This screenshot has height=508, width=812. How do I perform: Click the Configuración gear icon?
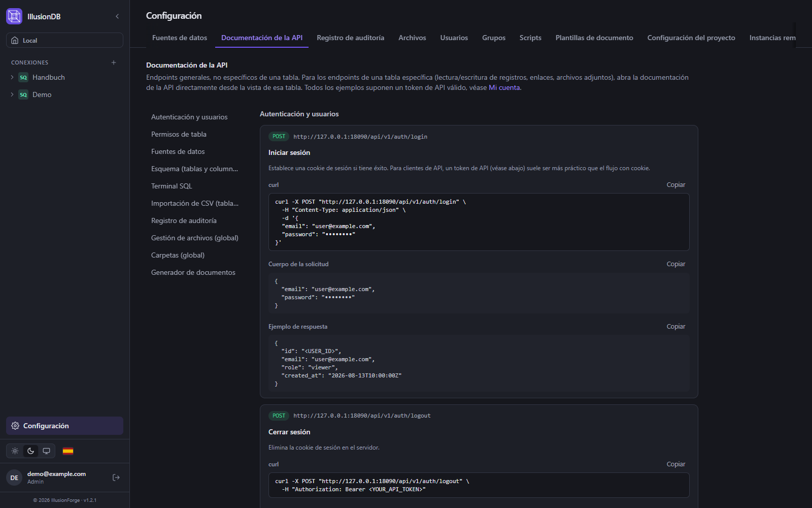tap(15, 426)
